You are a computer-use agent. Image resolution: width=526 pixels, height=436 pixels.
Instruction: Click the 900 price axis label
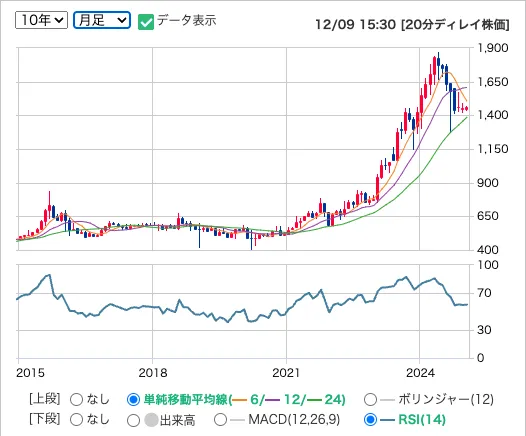coord(488,183)
